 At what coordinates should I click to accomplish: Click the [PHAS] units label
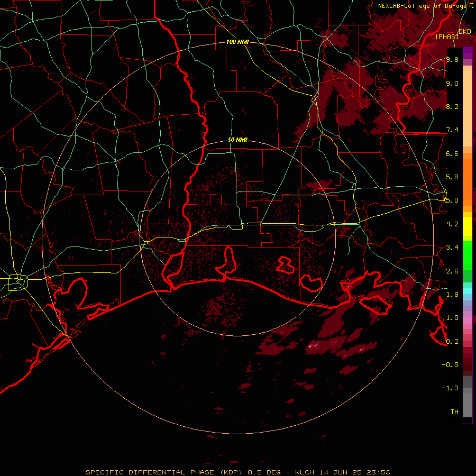[x=447, y=36]
